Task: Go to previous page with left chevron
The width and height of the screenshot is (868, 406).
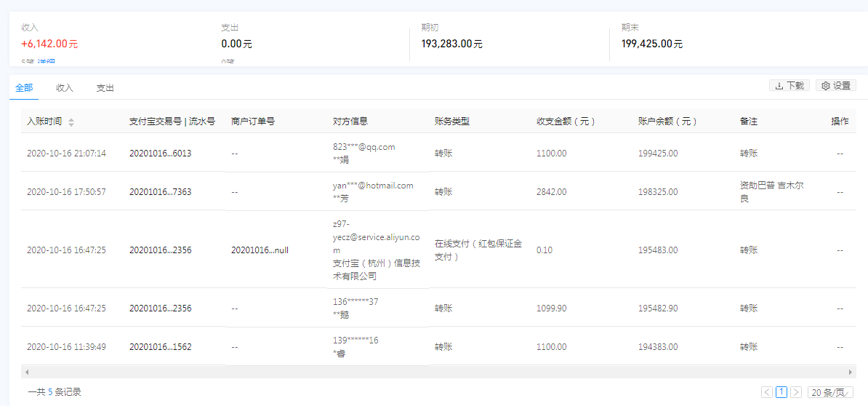Action: coord(767,392)
